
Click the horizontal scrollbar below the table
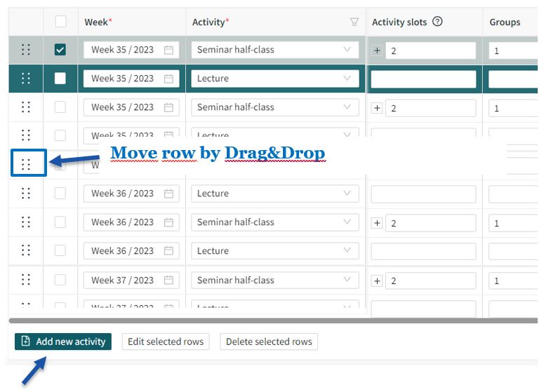click(x=272, y=320)
